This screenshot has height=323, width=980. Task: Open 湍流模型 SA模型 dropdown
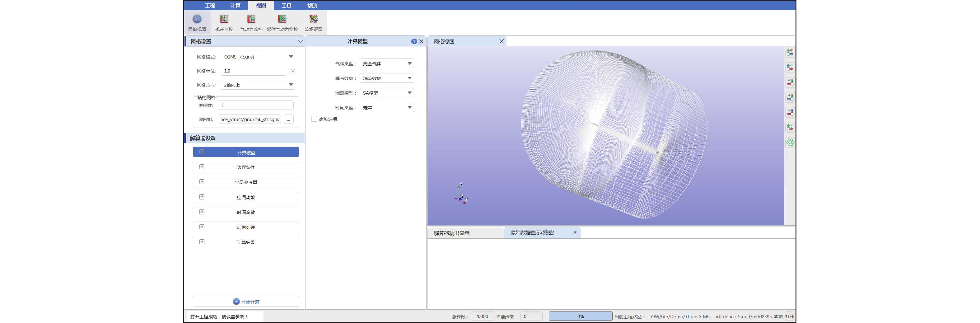click(x=386, y=93)
